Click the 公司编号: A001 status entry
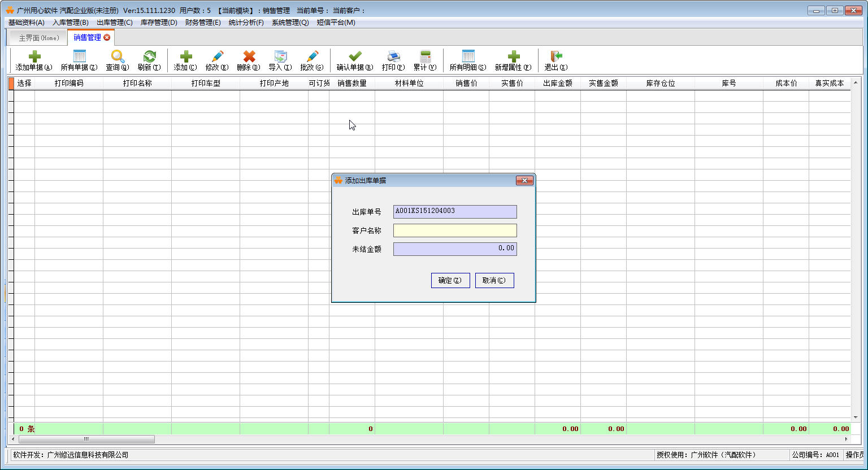Image resolution: width=868 pixels, height=470 pixels. click(x=815, y=455)
